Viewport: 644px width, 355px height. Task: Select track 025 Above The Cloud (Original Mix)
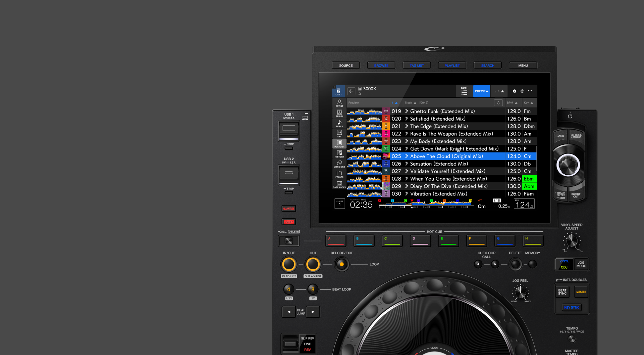click(x=441, y=156)
